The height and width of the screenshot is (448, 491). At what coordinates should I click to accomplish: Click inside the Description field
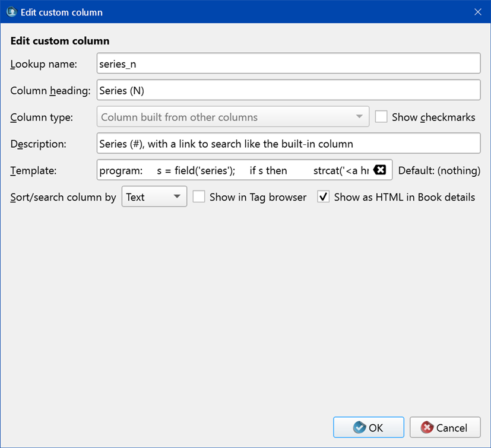288,144
